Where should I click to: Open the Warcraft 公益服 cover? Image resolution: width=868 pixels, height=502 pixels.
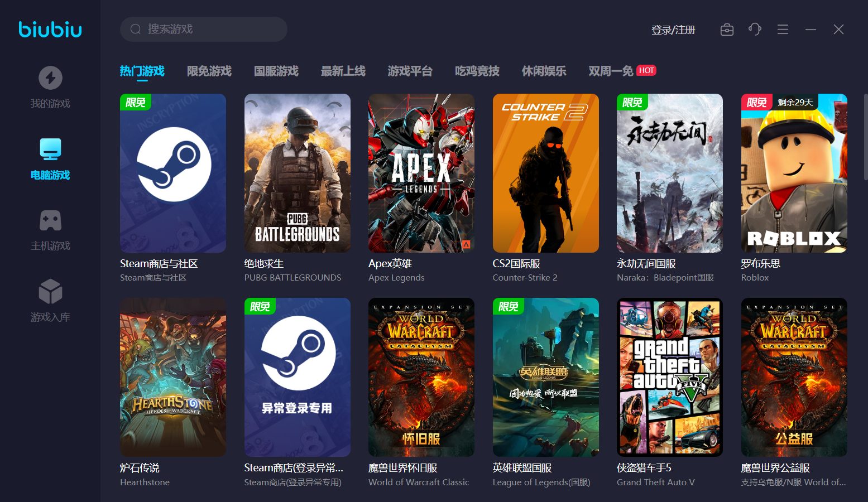794,377
